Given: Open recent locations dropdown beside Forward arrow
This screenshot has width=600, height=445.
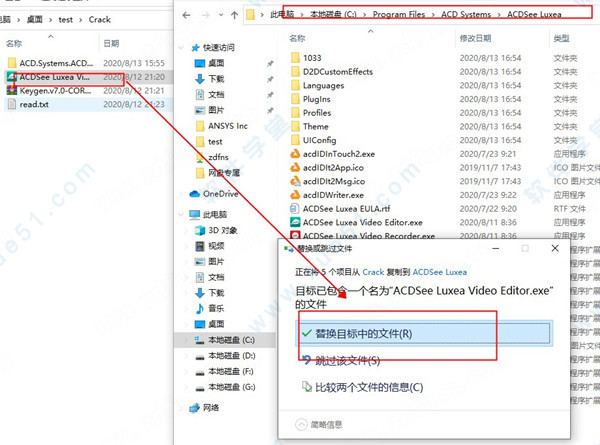Looking at the screenshot, I should pos(221,15).
